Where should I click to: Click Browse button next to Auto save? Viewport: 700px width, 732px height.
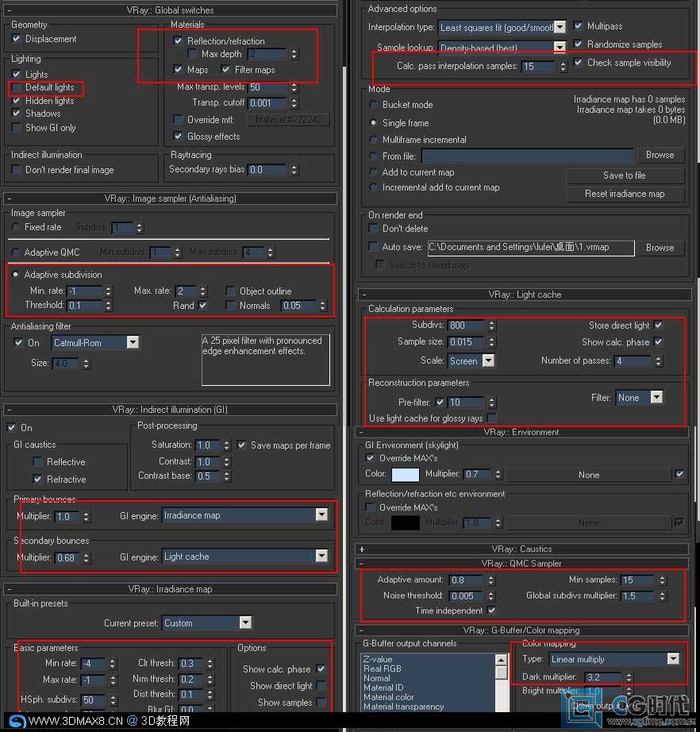(x=660, y=248)
